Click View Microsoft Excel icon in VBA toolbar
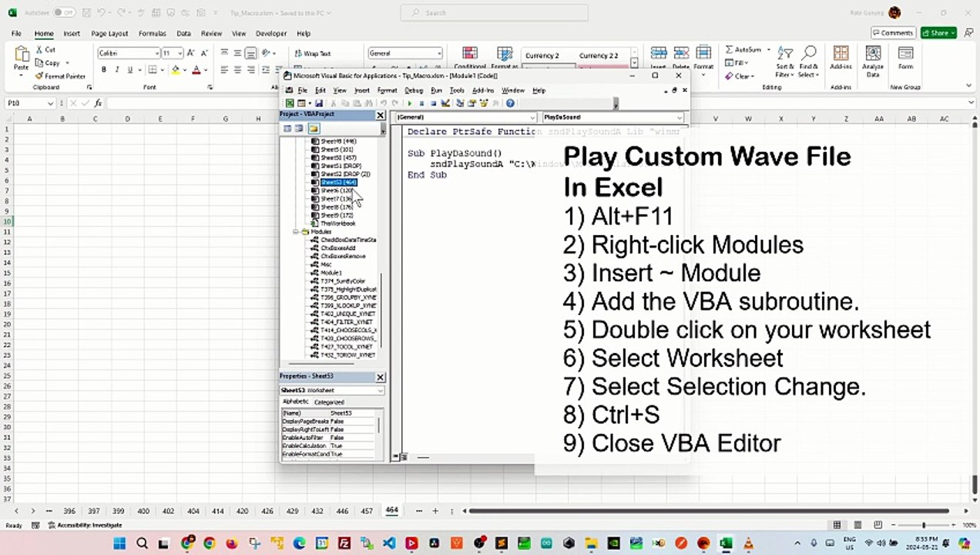The width and height of the screenshot is (980, 555). click(x=290, y=103)
